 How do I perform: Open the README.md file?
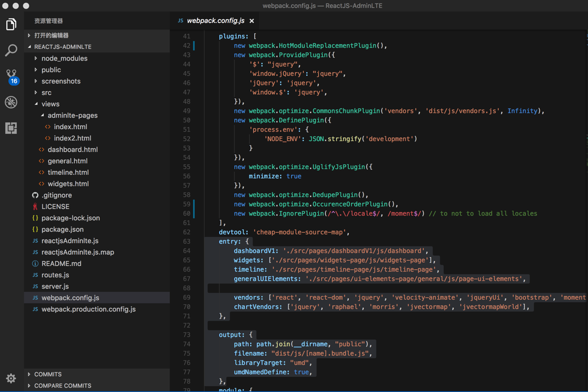61,264
